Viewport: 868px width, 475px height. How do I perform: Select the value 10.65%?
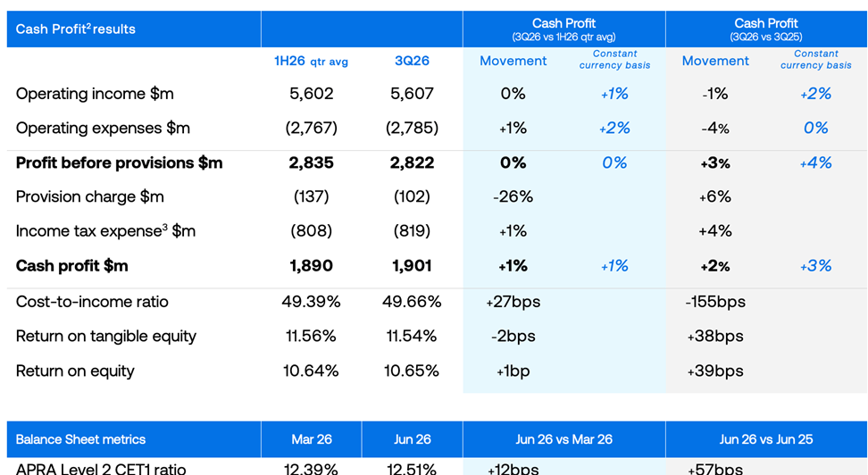point(412,371)
